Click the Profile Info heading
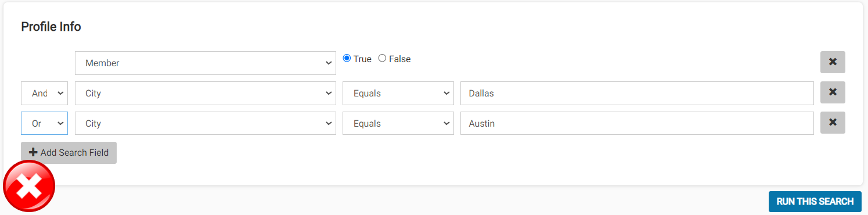Viewport: 868px width, 215px height. (x=51, y=27)
